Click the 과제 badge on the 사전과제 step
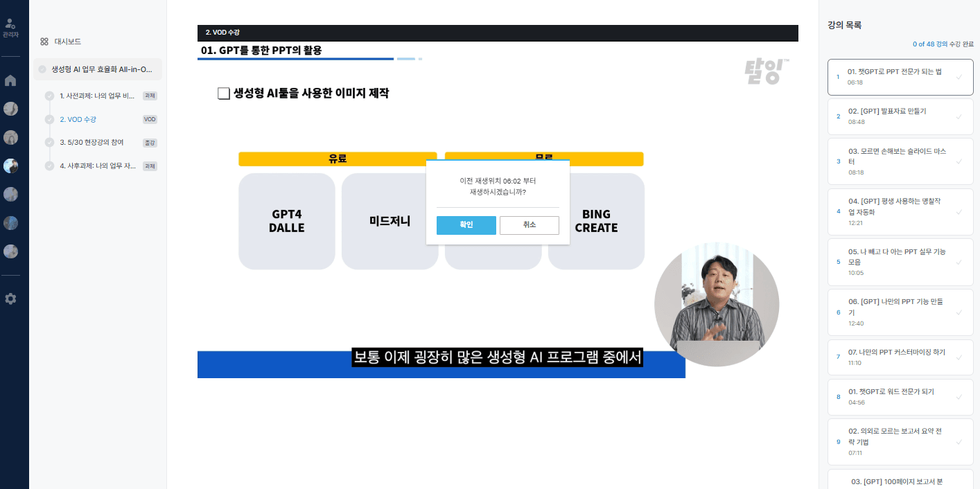The width and height of the screenshot is (980, 489). tap(150, 96)
